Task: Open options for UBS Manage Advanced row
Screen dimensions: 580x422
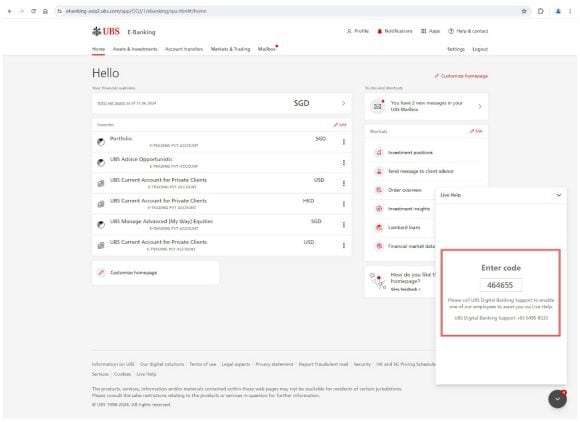Action: [344, 225]
